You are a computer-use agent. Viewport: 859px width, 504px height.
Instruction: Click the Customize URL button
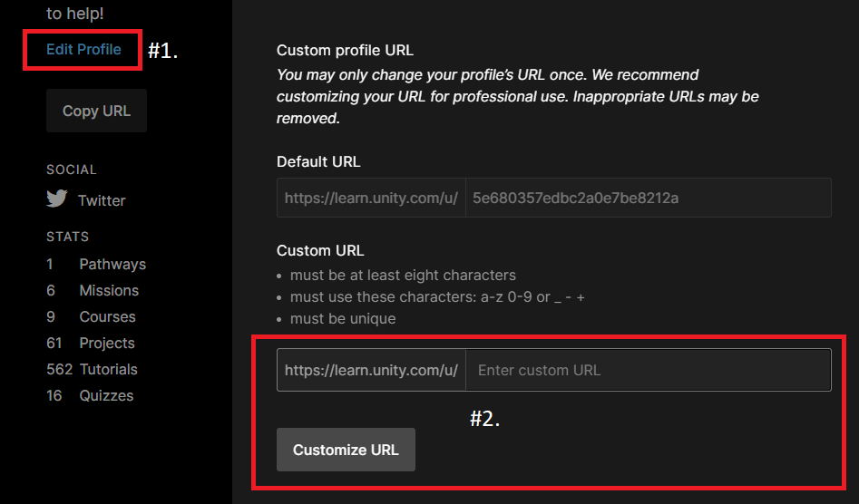(346, 450)
